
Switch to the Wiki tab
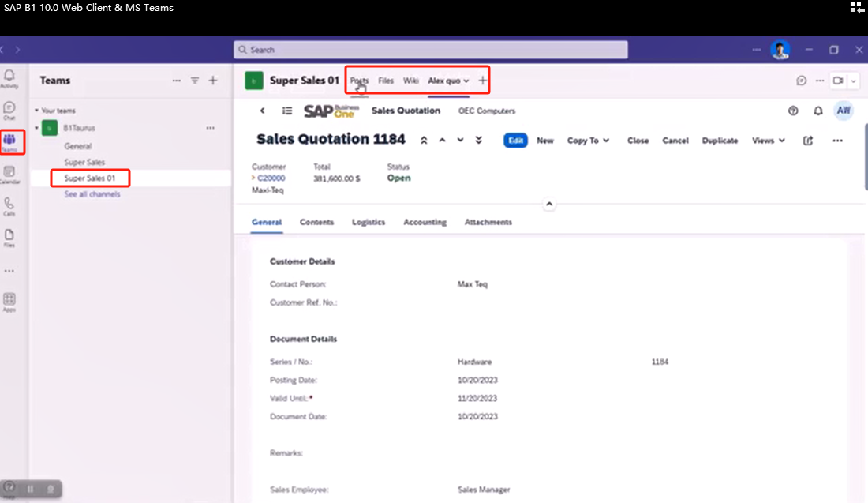click(411, 81)
